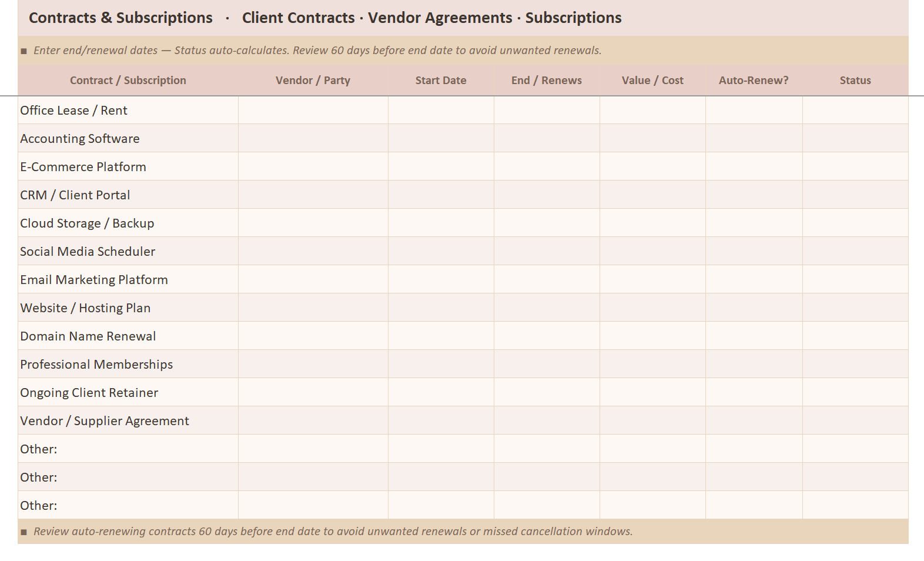Viewport: 924px width, 561px height.
Task: Select the 'Cloud Storage / Backup' cell
Action: point(128,223)
